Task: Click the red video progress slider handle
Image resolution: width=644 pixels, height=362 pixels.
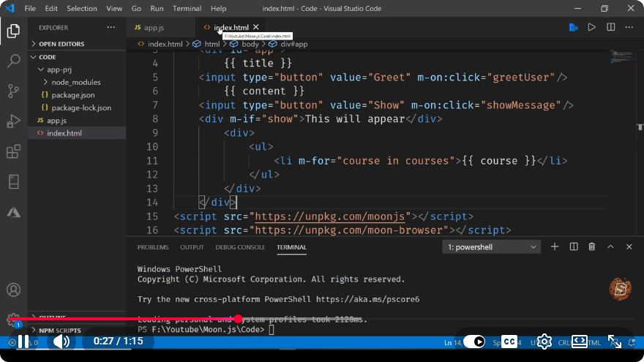Action: (x=239, y=319)
